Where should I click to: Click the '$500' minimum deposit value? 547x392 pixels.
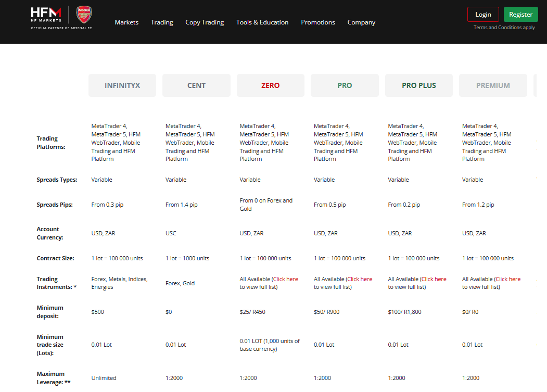[98, 312]
